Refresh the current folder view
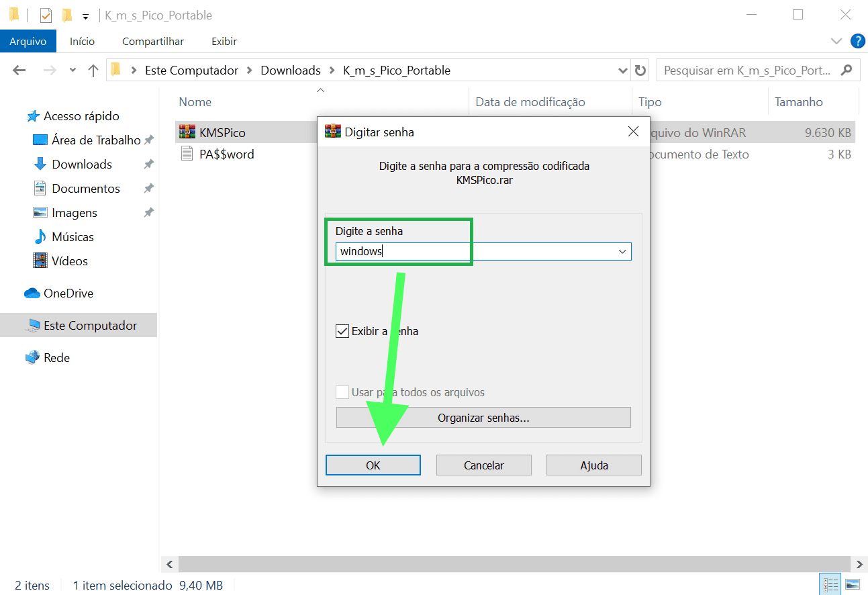Image resolution: width=868 pixels, height=595 pixels. click(x=640, y=71)
